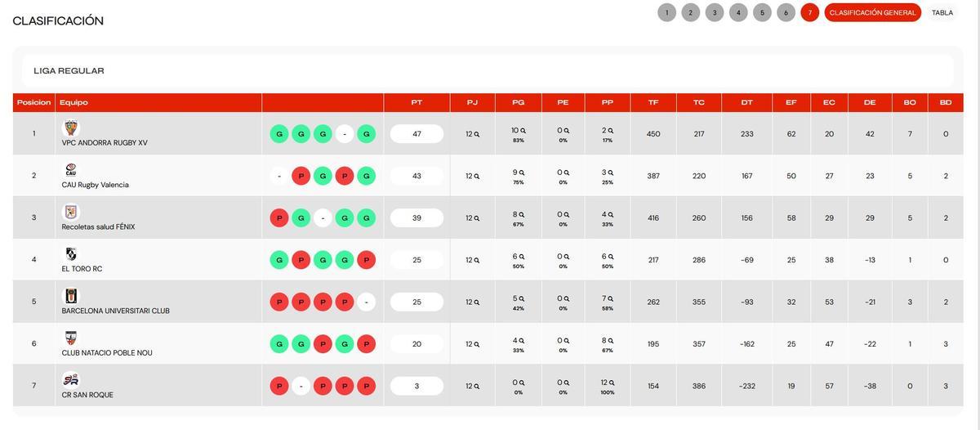Go to round 5 tab
The width and height of the screenshot is (980, 430).
[762, 12]
